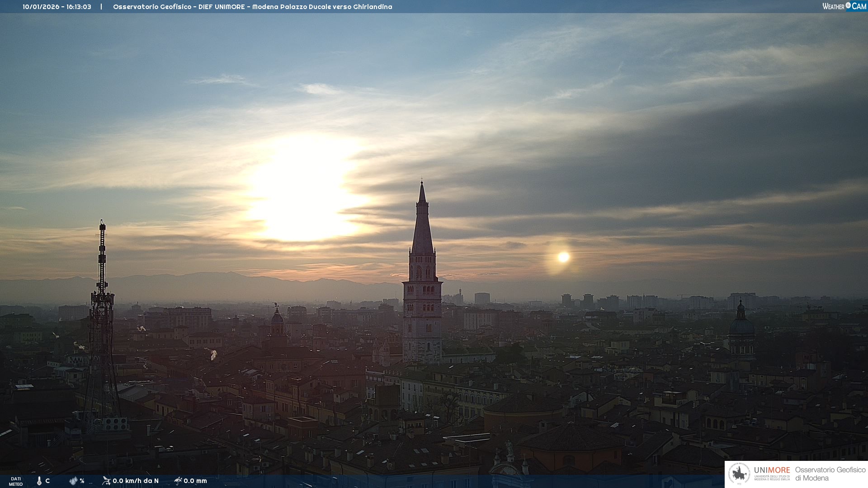Click the thermometer temperature icon
This screenshot has height=488, width=868.
39,481
